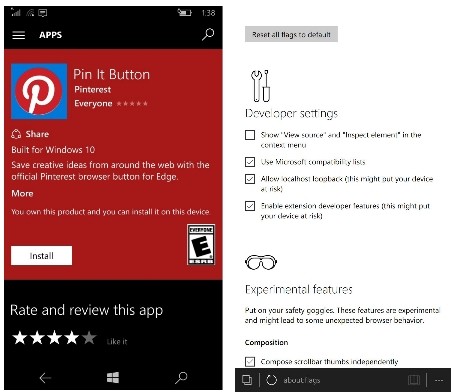
Task: Tap the Share icon
Action: pos(16,134)
